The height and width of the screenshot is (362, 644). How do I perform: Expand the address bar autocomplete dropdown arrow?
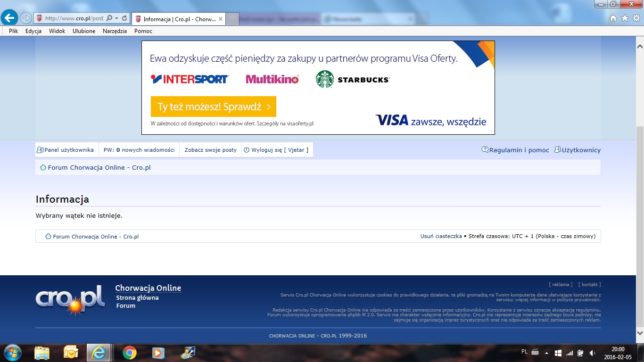pyautogui.click(x=117, y=18)
